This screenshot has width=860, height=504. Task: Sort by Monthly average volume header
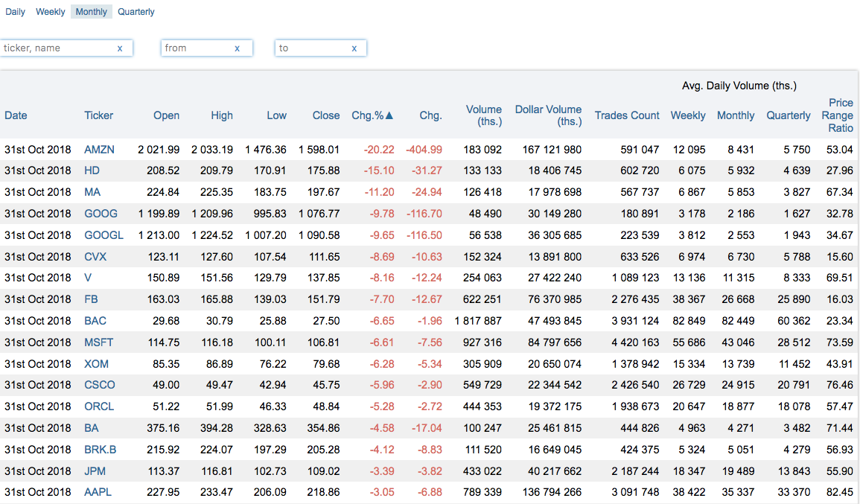pyautogui.click(x=736, y=115)
